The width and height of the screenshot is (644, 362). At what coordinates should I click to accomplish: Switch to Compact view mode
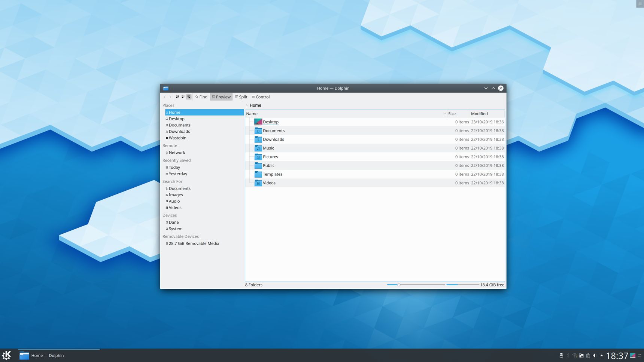[x=183, y=97]
